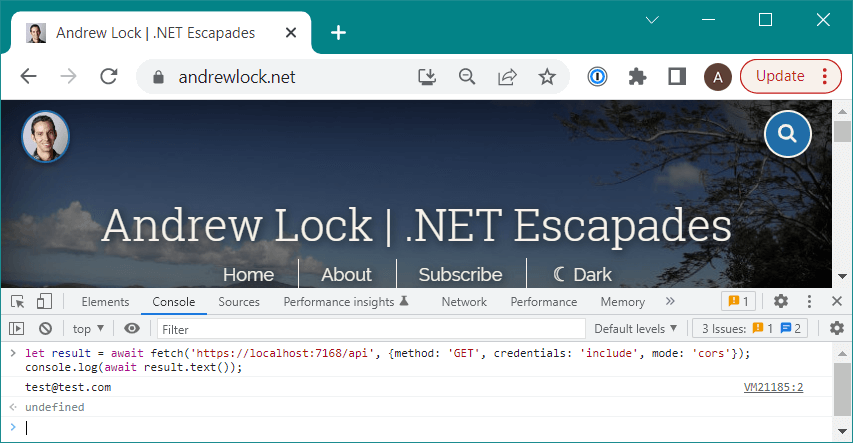Create a live expression with the eye icon

pos(132,328)
